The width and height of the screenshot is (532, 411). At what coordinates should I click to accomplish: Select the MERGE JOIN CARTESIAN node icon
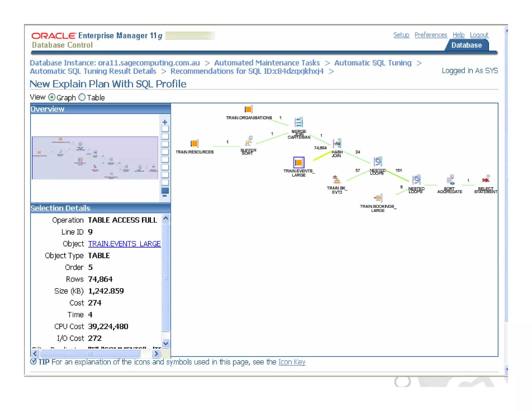(x=298, y=122)
